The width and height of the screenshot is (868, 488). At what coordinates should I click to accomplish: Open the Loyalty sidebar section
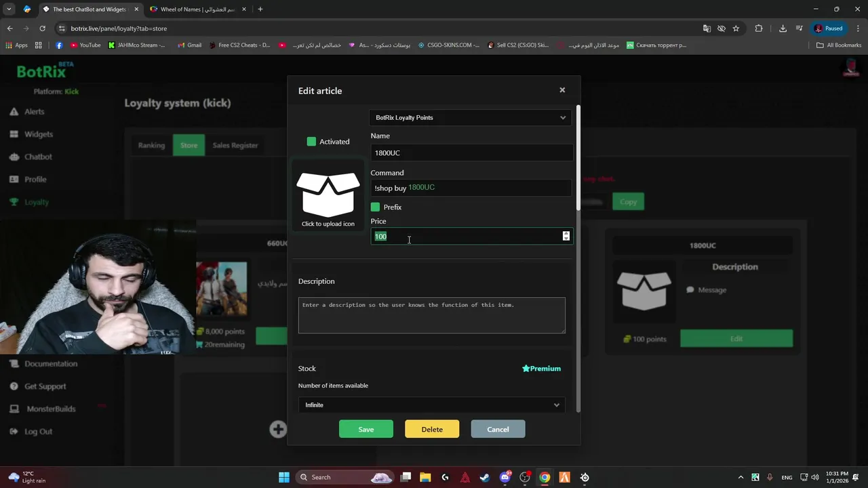[37, 202]
